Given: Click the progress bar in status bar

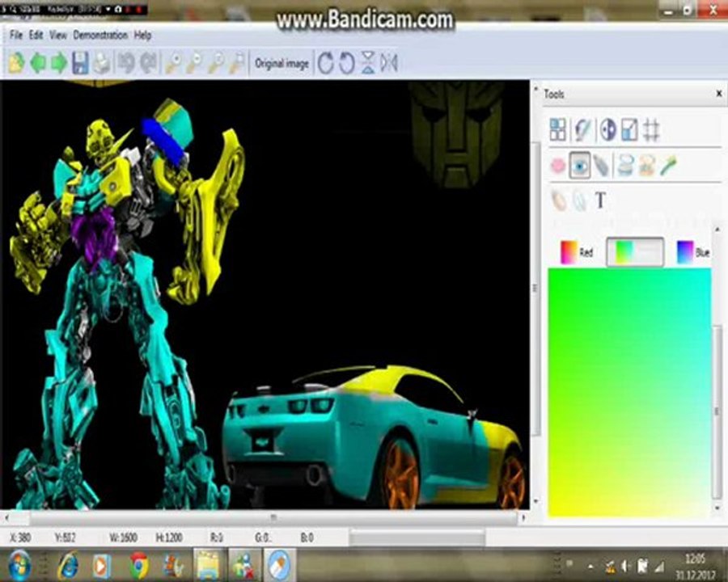Looking at the screenshot, I should (x=417, y=538).
